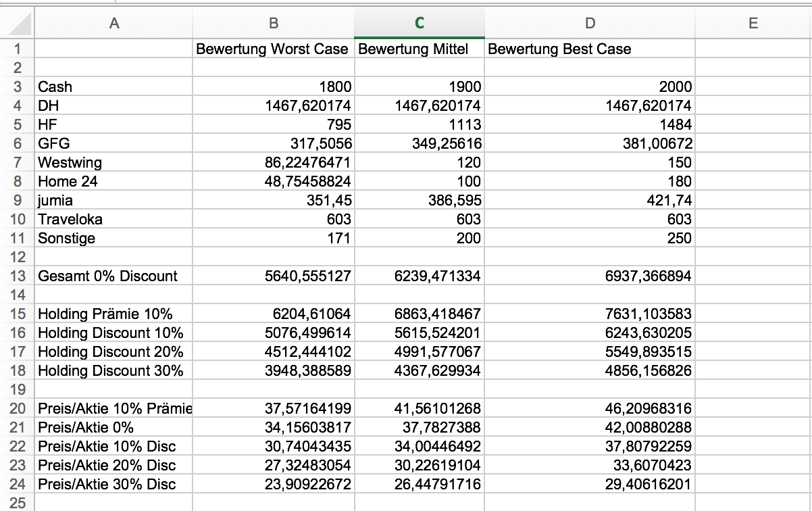Select Sonstige worst case value 171
Screen dimensions: 812x511
tap(274, 238)
